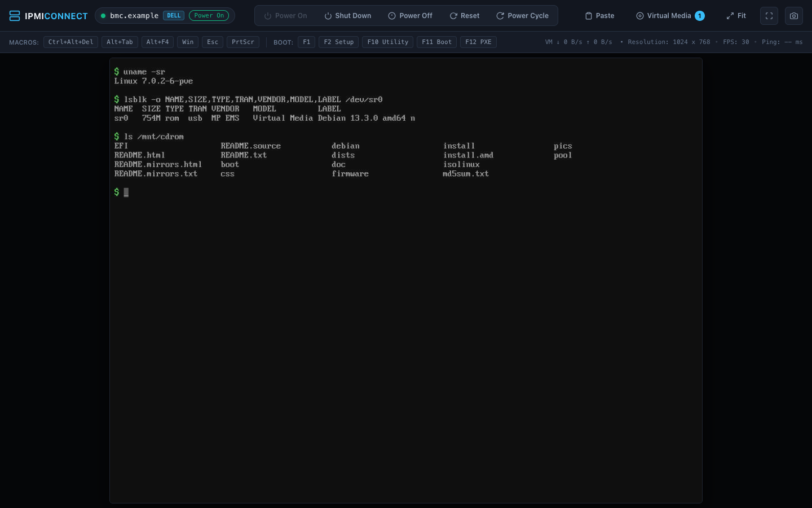812x508 pixels.
Task: Click the firmware directory entry
Action: point(350,174)
